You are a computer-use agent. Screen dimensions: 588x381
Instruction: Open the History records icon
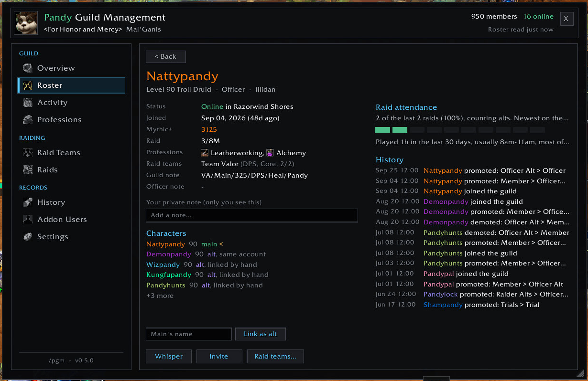28,202
